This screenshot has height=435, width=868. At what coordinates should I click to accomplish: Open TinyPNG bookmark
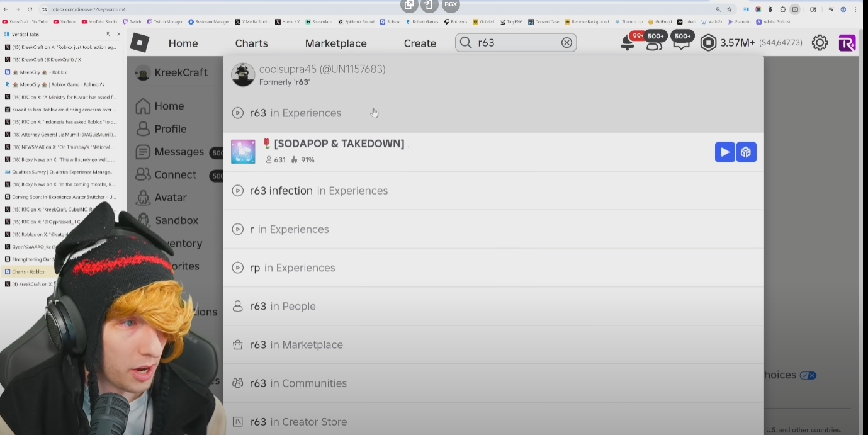click(511, 22)
